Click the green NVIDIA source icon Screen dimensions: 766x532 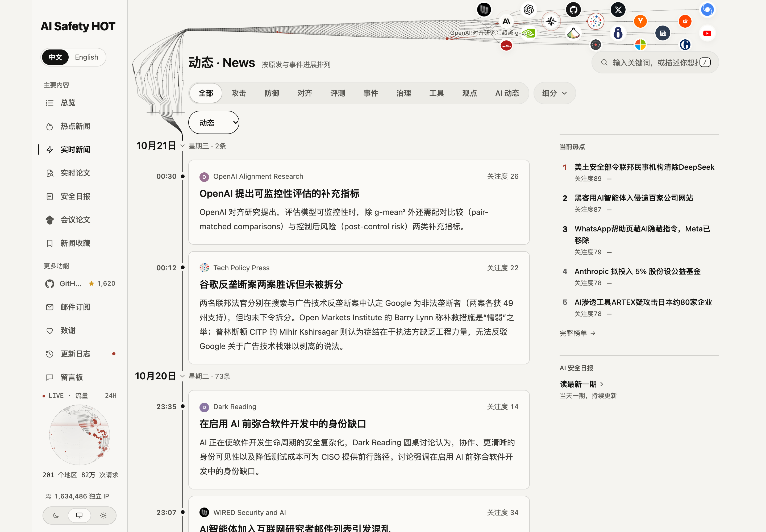pyautogui.click(x=528, y=33)
